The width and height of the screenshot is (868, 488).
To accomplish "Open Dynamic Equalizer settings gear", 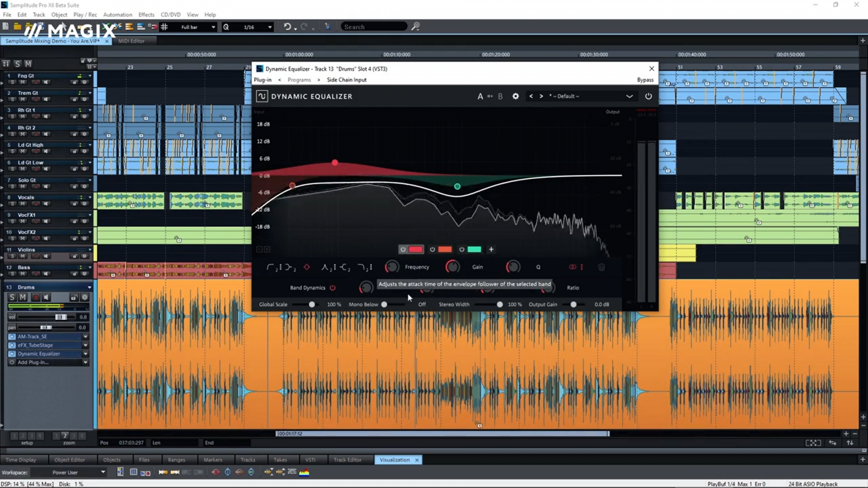I will click(515, 97).
